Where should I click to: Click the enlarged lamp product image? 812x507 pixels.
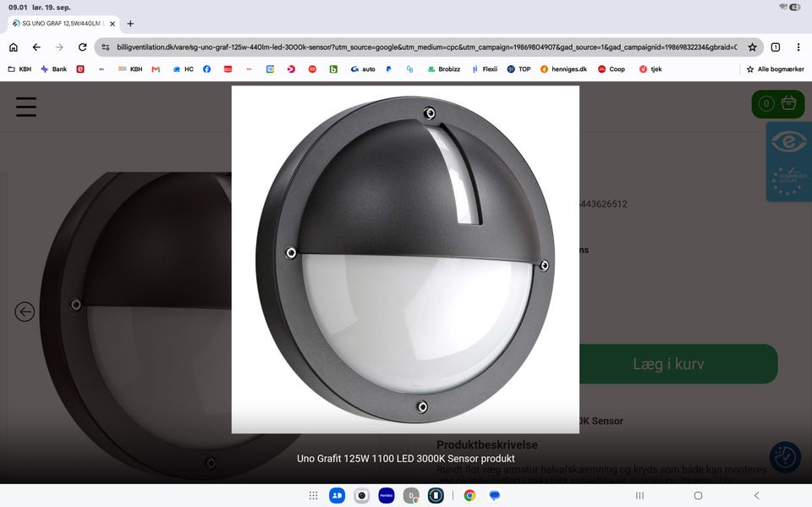(x=405, y=259)
